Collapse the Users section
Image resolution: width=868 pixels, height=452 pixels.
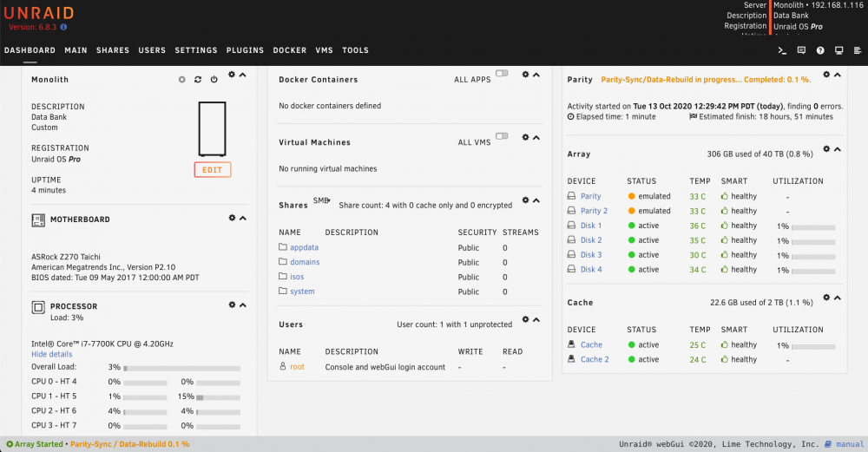pos(536,319)
